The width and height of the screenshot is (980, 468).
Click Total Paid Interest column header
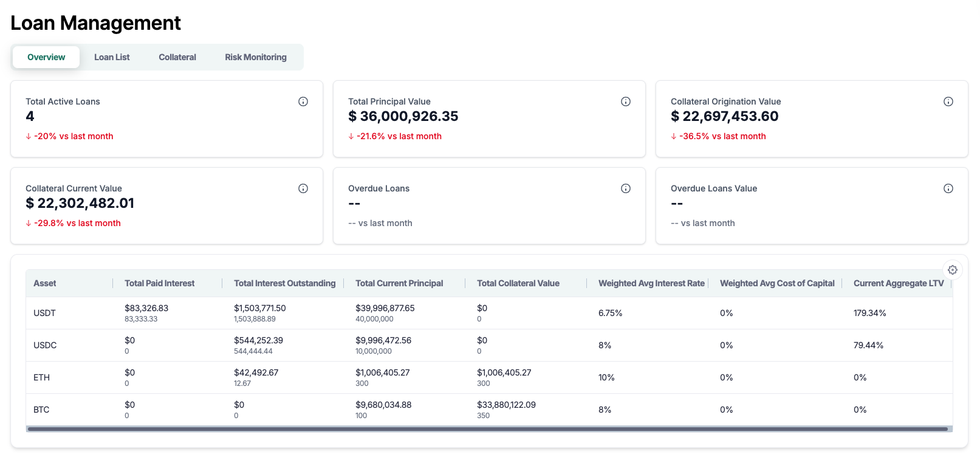pyautogui.click(x=160, y=283)
